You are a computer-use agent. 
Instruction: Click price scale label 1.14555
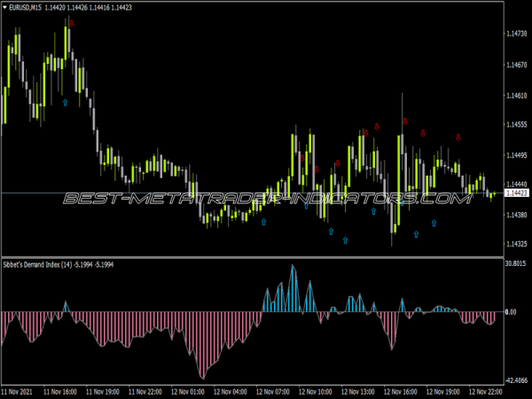coord(517,124)
